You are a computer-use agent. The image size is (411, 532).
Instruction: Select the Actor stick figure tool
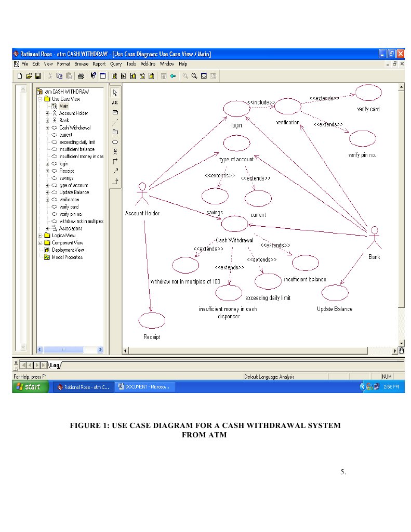coord(115,151)
